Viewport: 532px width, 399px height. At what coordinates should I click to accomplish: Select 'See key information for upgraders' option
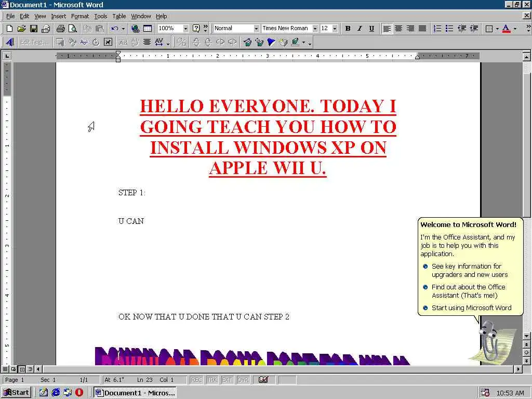click(470, 270)
